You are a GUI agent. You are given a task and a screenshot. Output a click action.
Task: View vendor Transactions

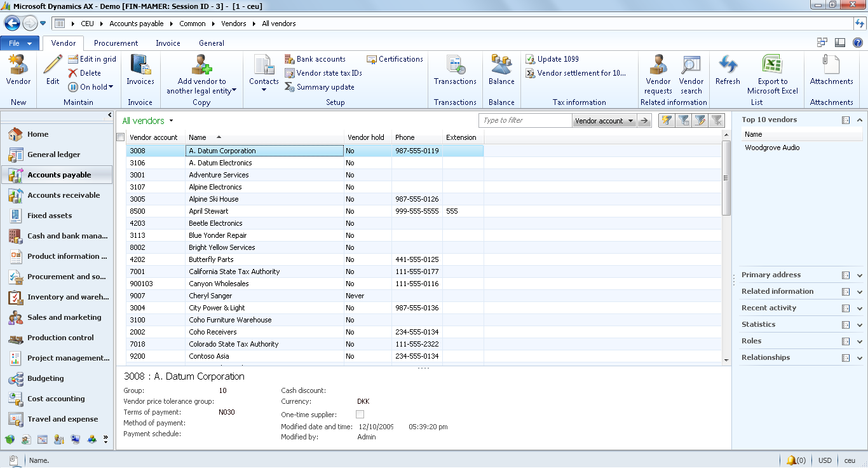click(x=455, y=70)
